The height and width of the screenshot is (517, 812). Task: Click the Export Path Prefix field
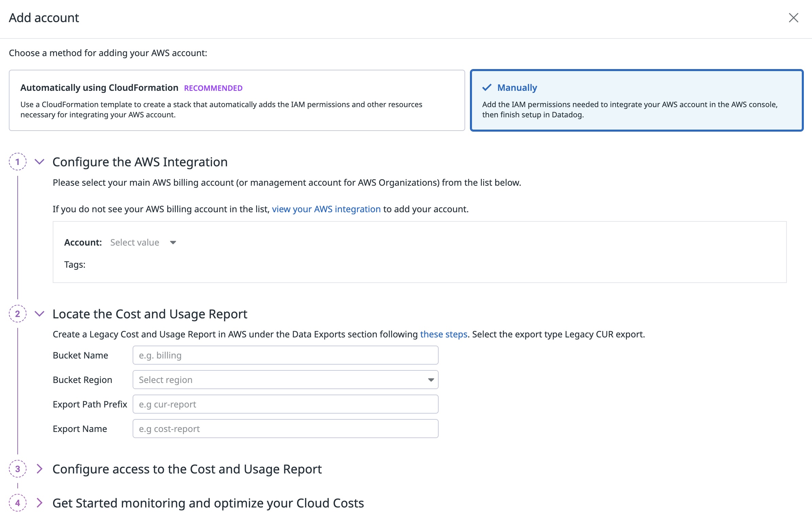(285, 404)
